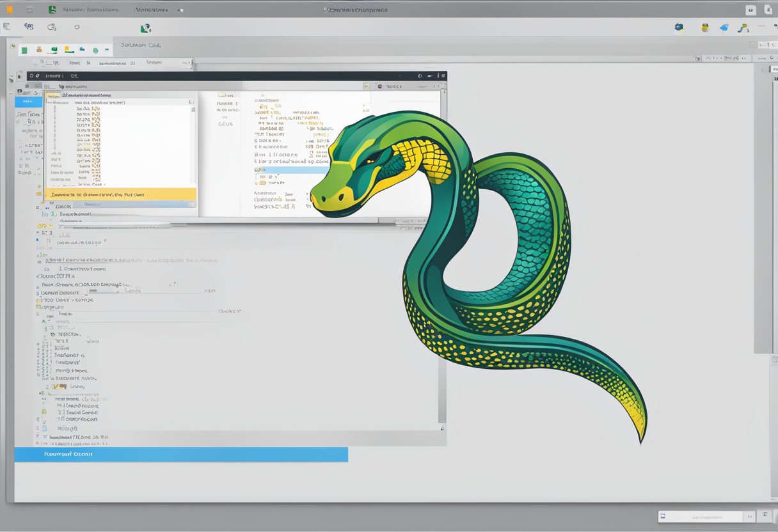Click the camera icon in the top-right gray bar

point(751,10)
